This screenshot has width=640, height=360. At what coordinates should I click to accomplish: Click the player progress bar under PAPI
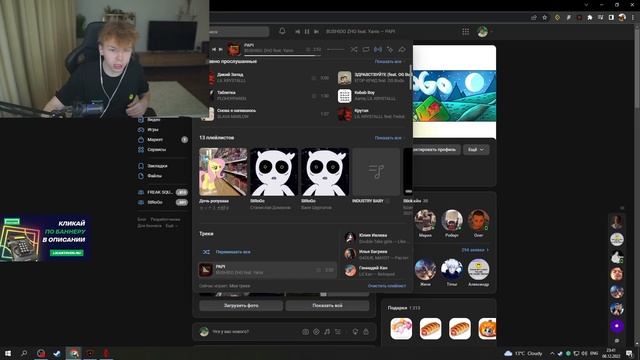pos(282,55)
